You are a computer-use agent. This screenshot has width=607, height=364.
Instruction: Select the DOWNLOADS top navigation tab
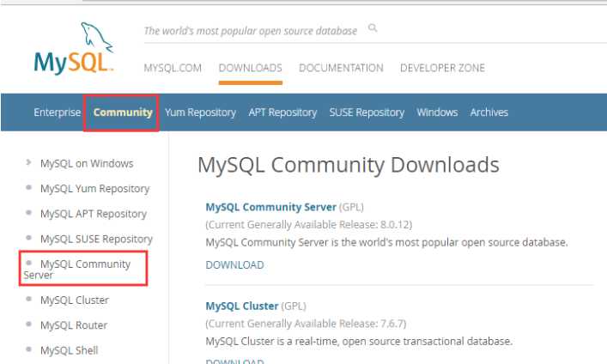pos(251,68)
